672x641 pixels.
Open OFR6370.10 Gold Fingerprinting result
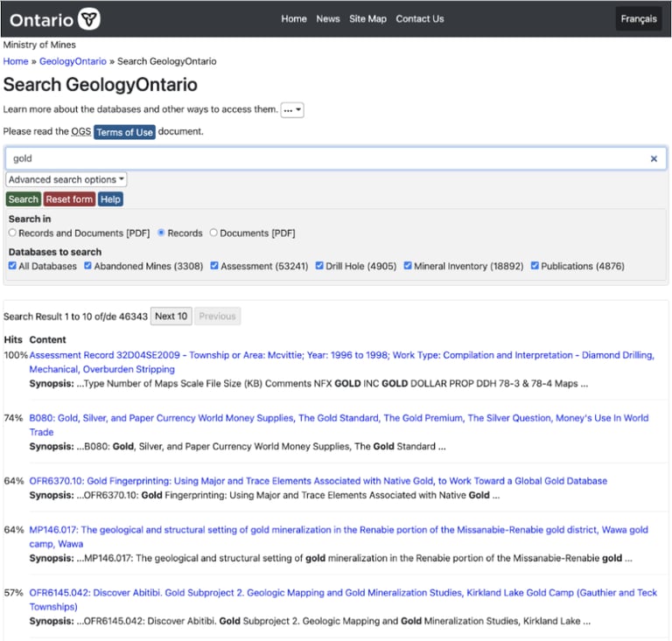tap(318, 481)
